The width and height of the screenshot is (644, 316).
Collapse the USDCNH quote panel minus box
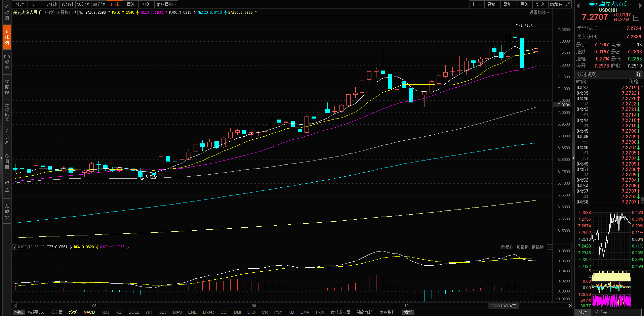(636, 18)
